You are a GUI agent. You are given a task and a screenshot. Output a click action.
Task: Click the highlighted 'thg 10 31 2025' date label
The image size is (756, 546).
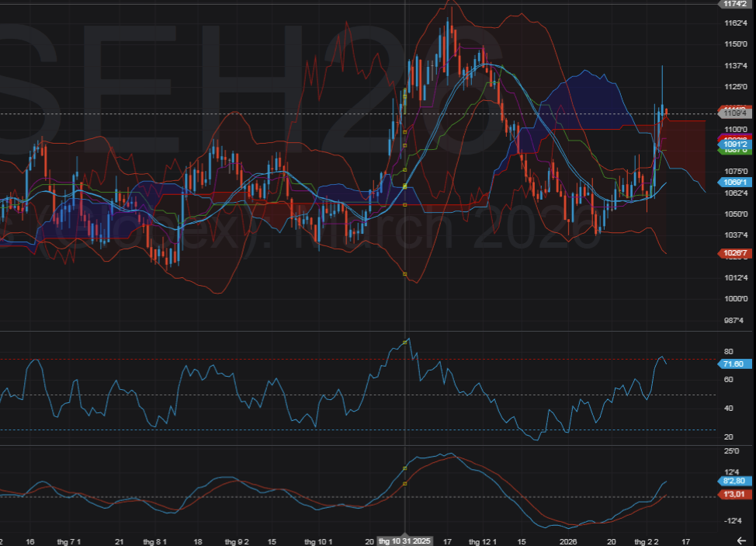coord(405,541)
